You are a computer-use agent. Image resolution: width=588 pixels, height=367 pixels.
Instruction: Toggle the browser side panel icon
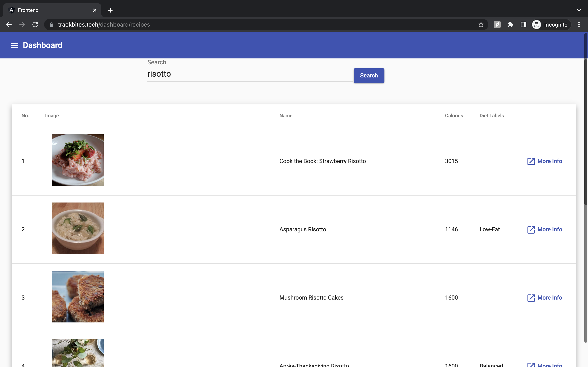tap(523, 25)
